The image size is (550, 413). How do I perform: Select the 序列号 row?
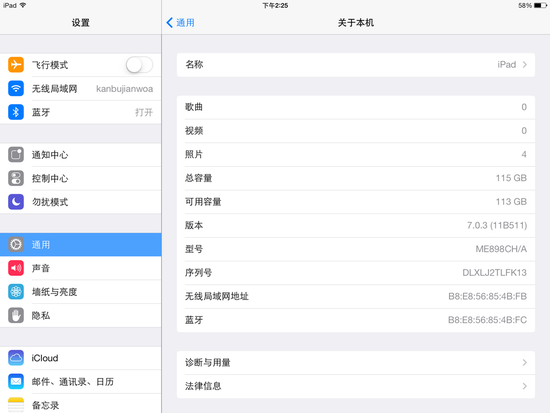click(x=356, y=273)
